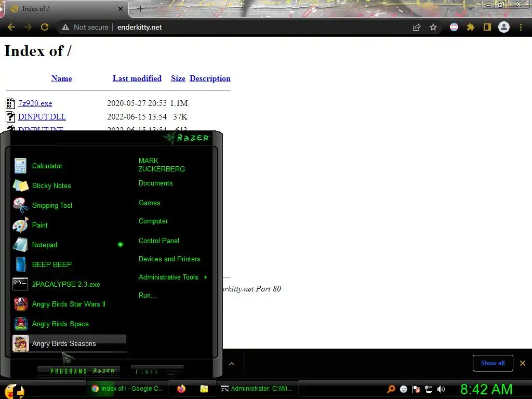
Task: Open file explorer from taskbar
Action: click(204, 389)
